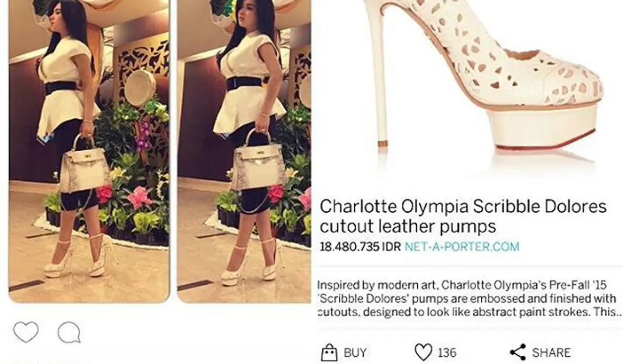Click the SHARE button text
Viewport: 631px width, 364px height.
pos(551,353)
